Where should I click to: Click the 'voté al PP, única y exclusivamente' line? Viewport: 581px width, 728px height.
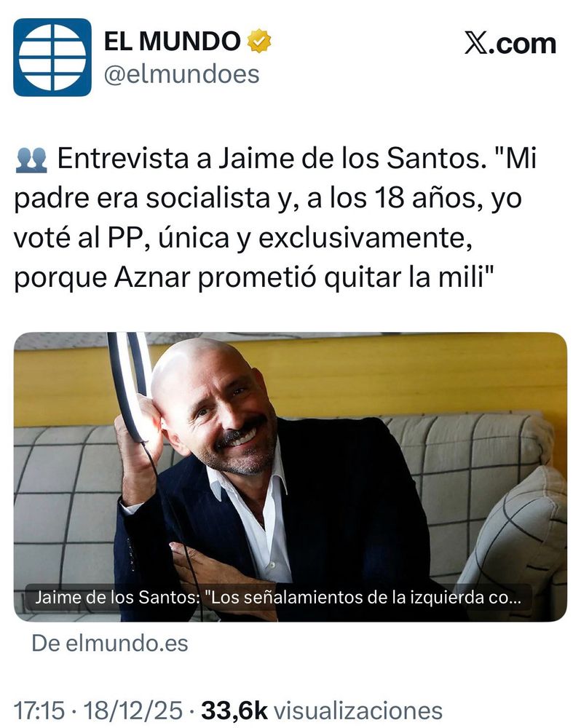coord(243,239)
